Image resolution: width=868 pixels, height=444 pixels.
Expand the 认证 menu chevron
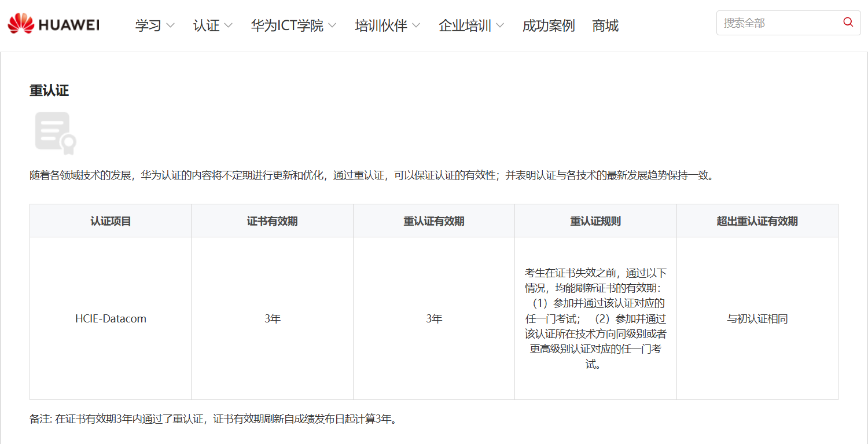228,25
